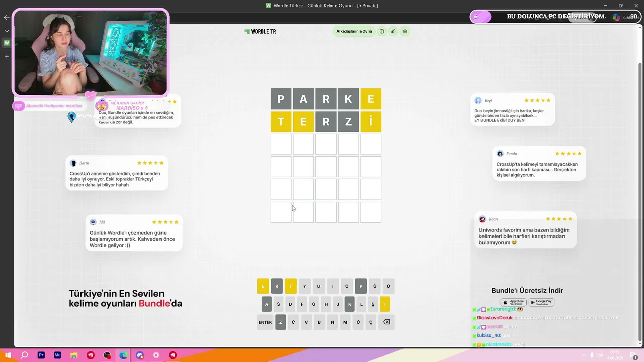
Task: Click the İdil review about Günlük Wordle
Action: (134, 233)
